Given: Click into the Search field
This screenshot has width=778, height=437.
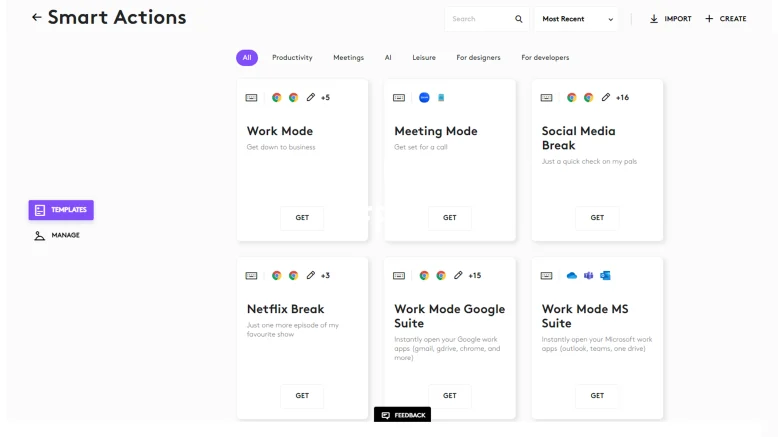Looking at the screenshot, I should coord(480,19).
